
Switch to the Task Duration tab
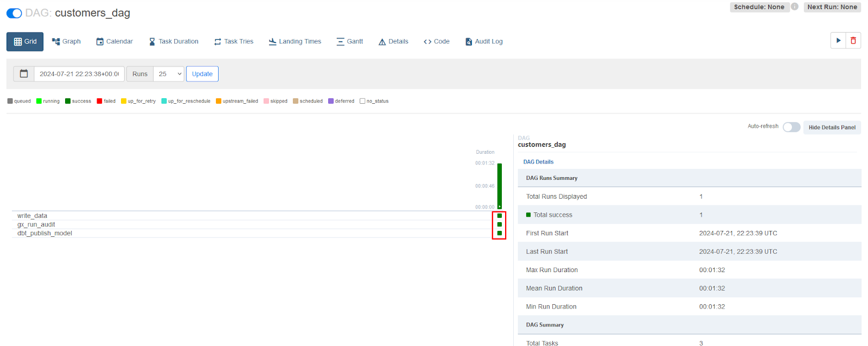click(x=174, y=41)
